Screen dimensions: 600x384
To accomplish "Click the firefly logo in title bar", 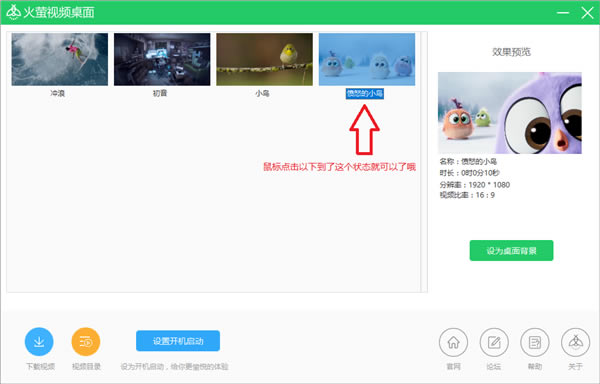I will tap(13, 12).
